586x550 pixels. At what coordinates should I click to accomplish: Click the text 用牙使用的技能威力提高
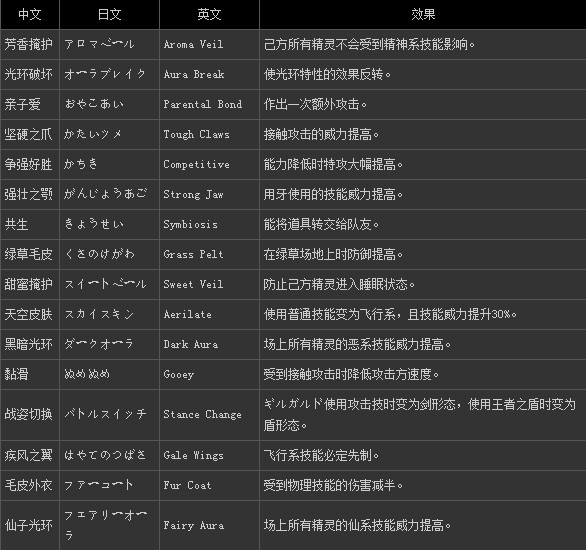[333, 194]
